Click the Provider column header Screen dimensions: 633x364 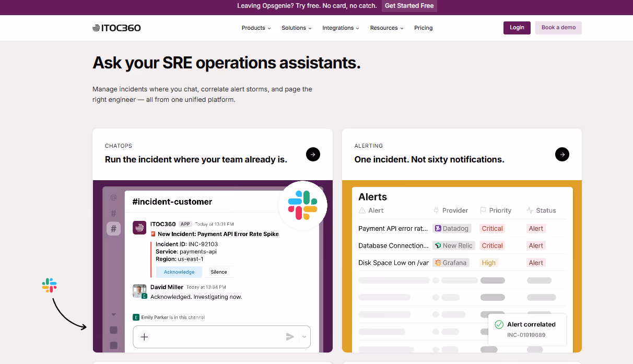pyautogui.click(x=455, y=210)
